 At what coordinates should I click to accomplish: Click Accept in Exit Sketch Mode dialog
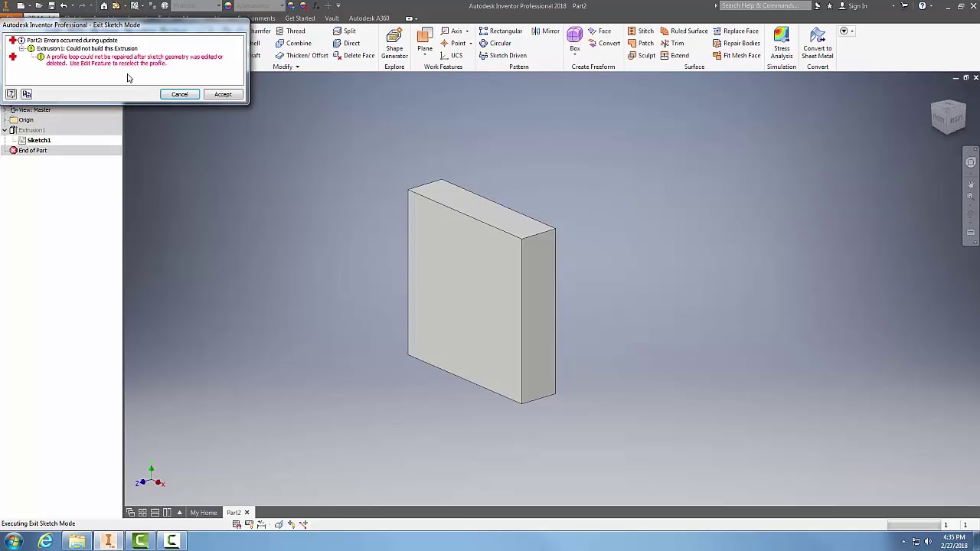[x=223, y=94]
